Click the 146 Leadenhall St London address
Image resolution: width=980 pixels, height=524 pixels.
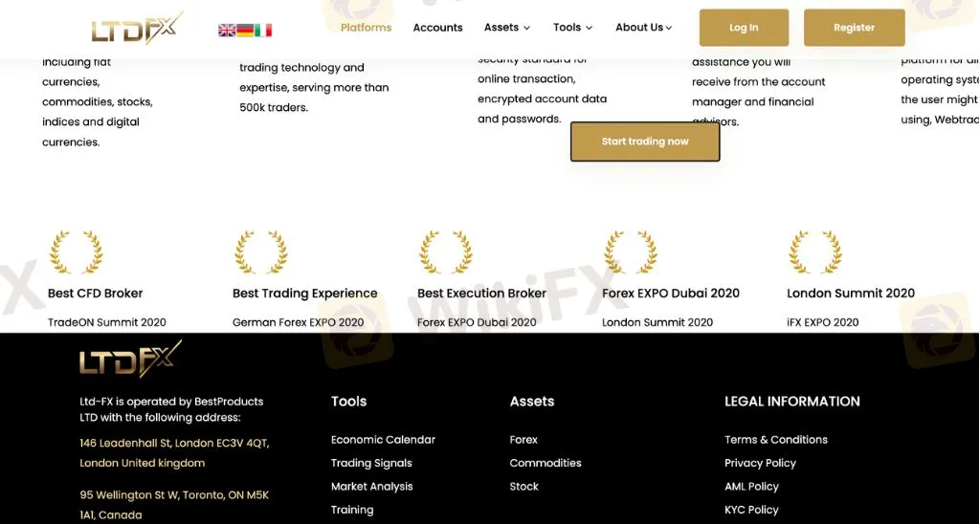coord(174,453)
